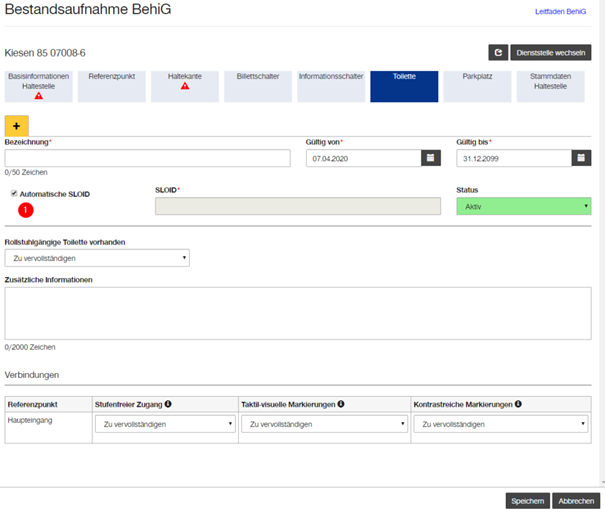Open Rollstuhlgängige Toilette vorhanden dropdown
Screen dimensions: 605x513
pos(97,258)
